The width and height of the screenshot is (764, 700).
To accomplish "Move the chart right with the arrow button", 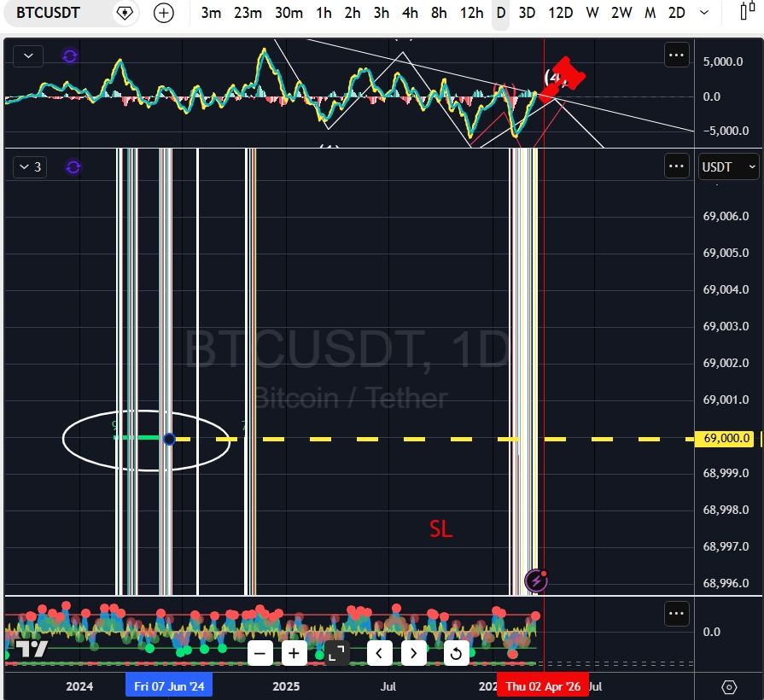I will (414, 653).
